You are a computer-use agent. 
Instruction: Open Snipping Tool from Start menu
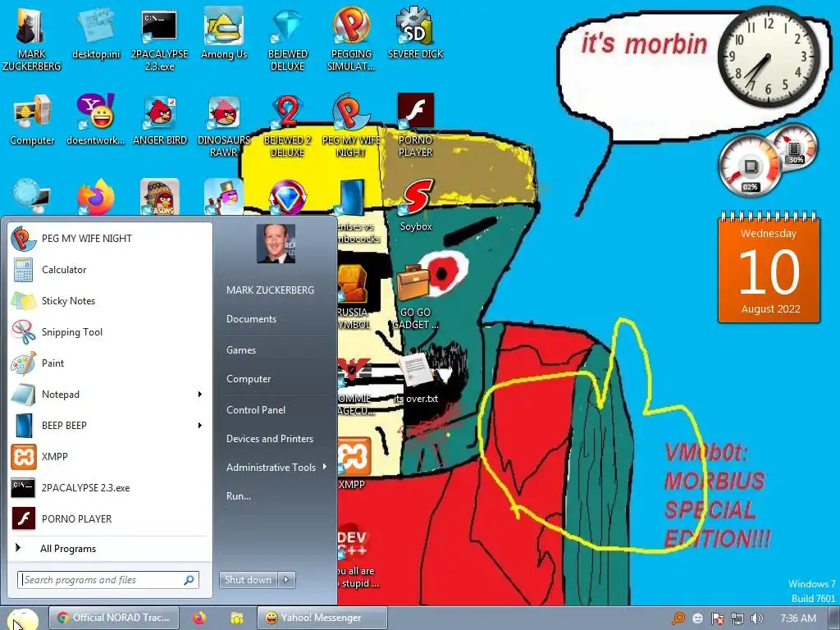110,331
